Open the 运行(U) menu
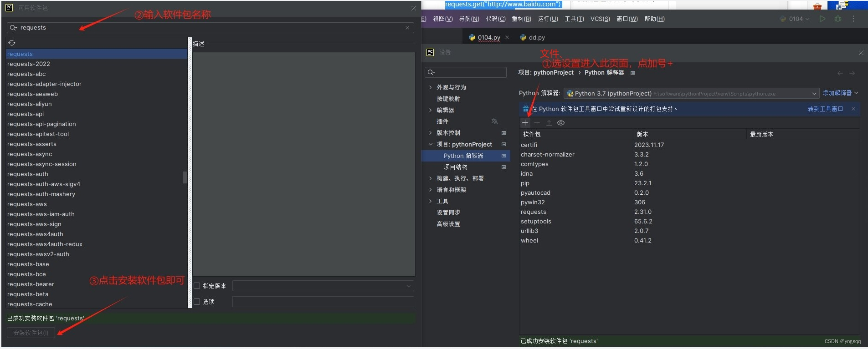Image resolution: width=868 pixels, height=349 pixels. [x=548, y=19]
